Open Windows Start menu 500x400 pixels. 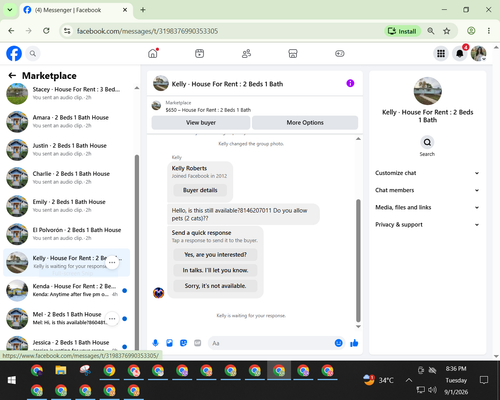click(12, 380)
